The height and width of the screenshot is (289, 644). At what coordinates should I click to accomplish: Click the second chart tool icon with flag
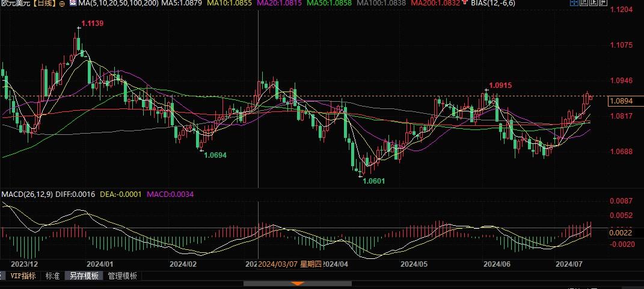click(x=584, y=2)
